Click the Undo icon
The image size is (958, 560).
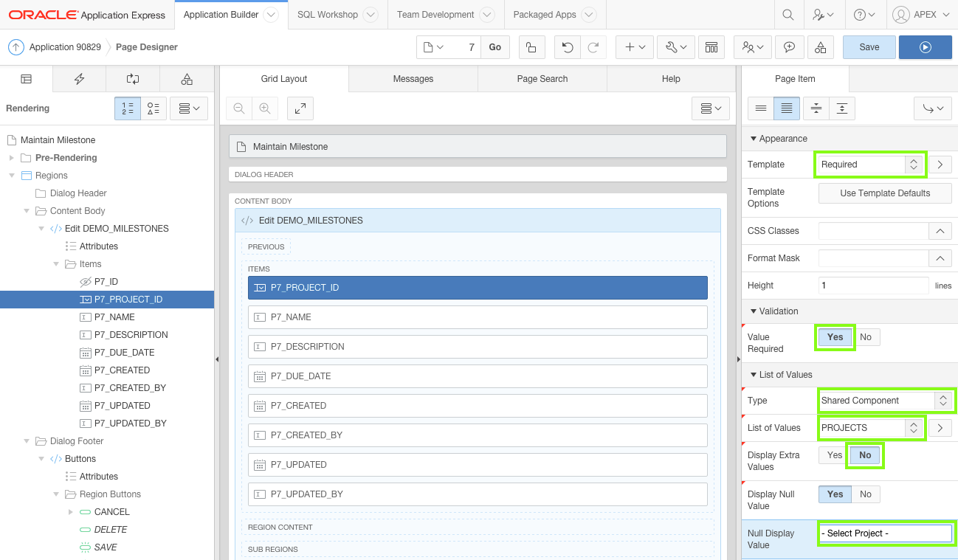coord(567,47)
